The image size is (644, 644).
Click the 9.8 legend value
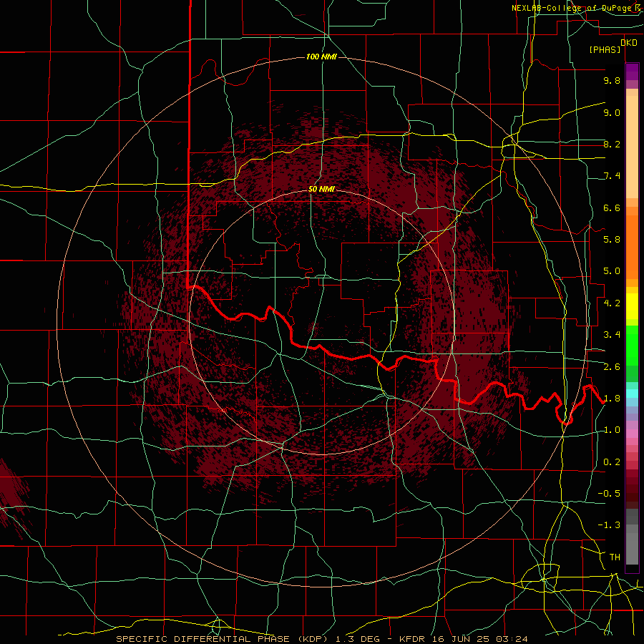point(612,81)
